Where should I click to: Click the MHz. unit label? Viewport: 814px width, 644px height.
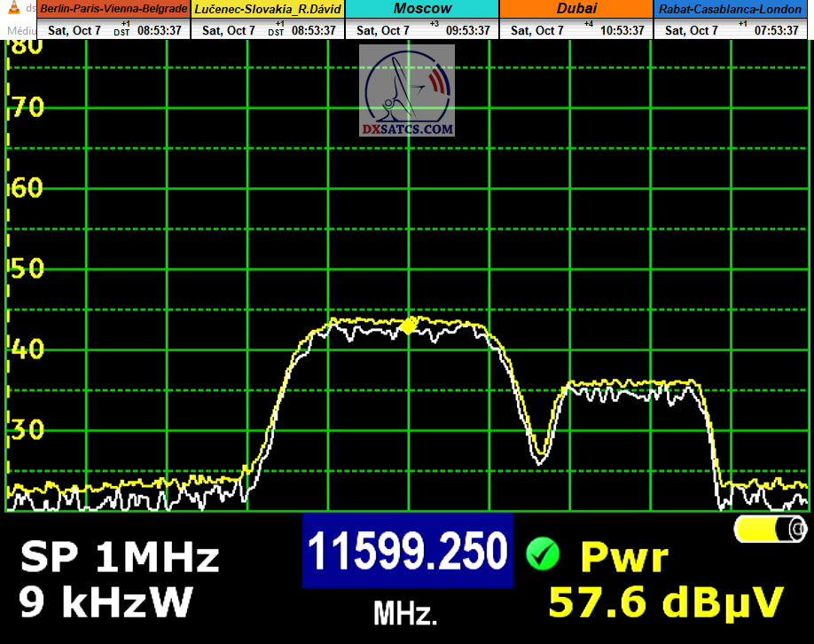[405, 613]
